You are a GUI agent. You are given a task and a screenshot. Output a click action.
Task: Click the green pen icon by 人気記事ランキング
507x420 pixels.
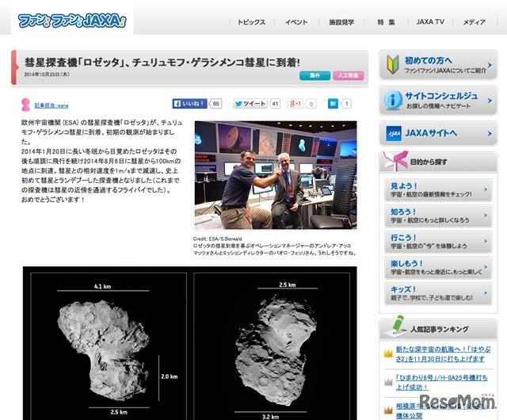(397, 325)
